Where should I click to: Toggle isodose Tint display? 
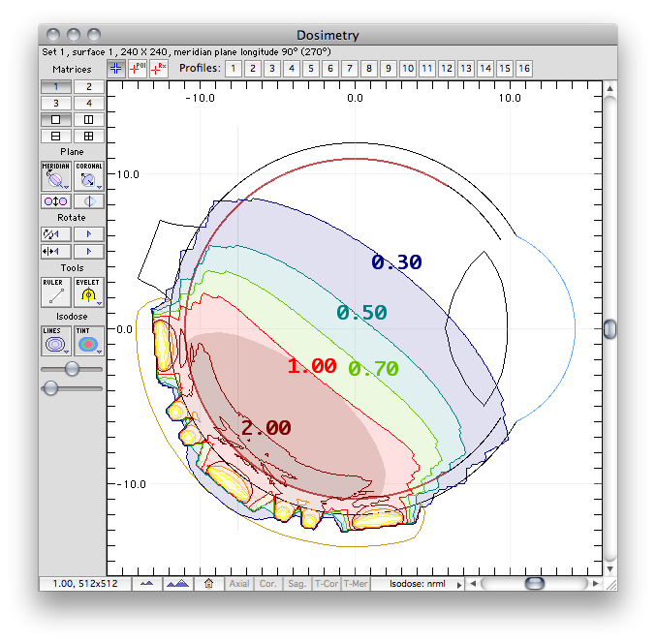pos(89,341)
